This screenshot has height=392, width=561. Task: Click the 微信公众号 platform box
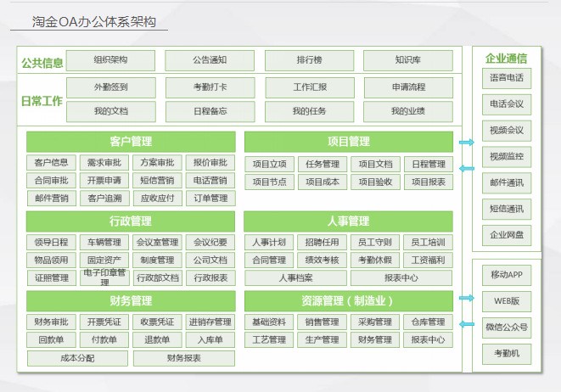[507, 327]
